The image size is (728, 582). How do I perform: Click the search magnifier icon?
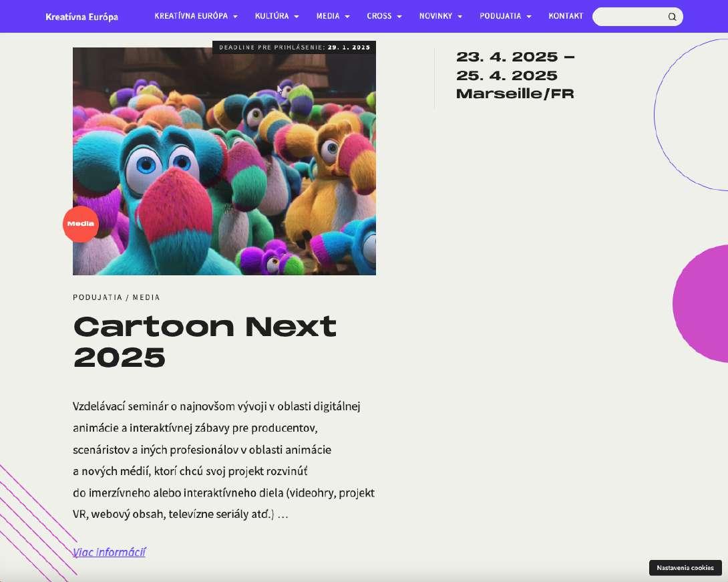coord(672,17)
